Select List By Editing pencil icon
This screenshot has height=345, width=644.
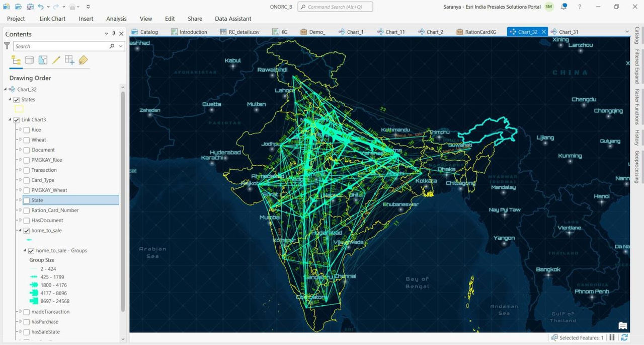56,60
